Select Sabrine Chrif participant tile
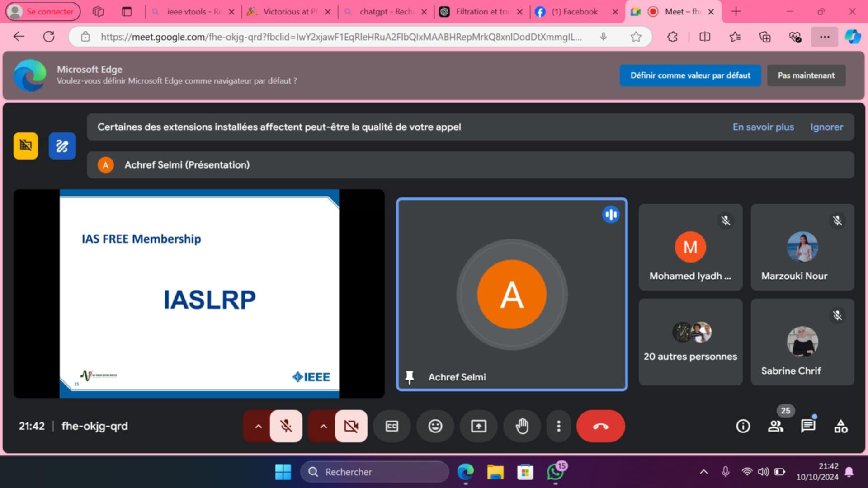 click(x=802, y=342)
